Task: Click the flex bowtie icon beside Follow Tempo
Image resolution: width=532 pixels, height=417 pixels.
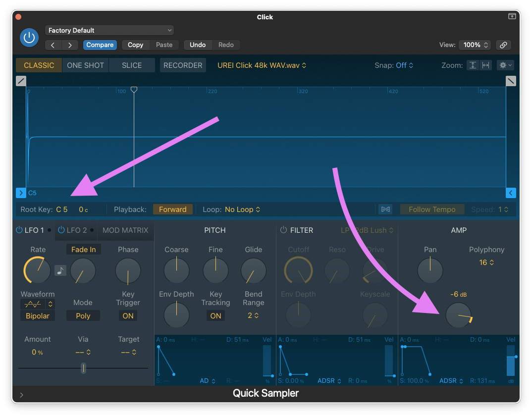Action: coord(385,209)
